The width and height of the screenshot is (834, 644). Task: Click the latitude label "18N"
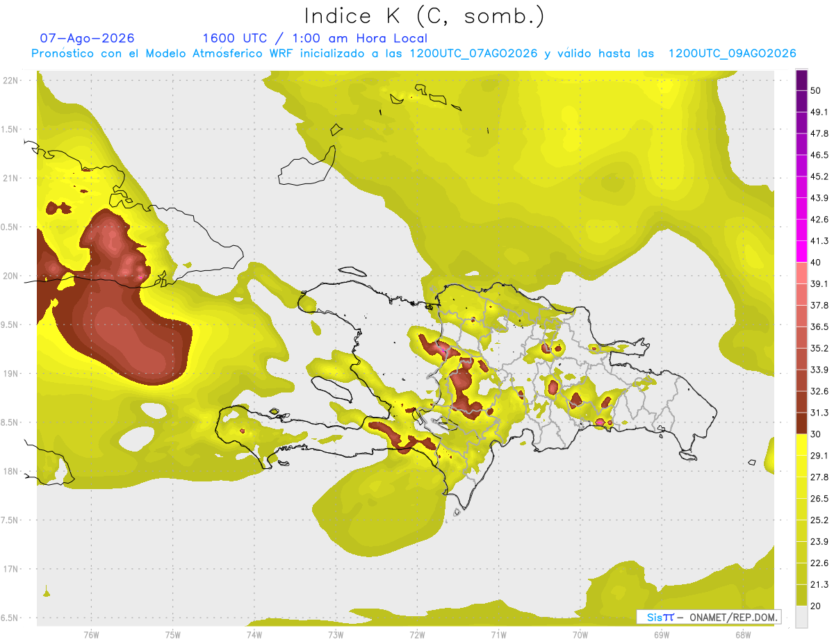(x=11, y=471)
